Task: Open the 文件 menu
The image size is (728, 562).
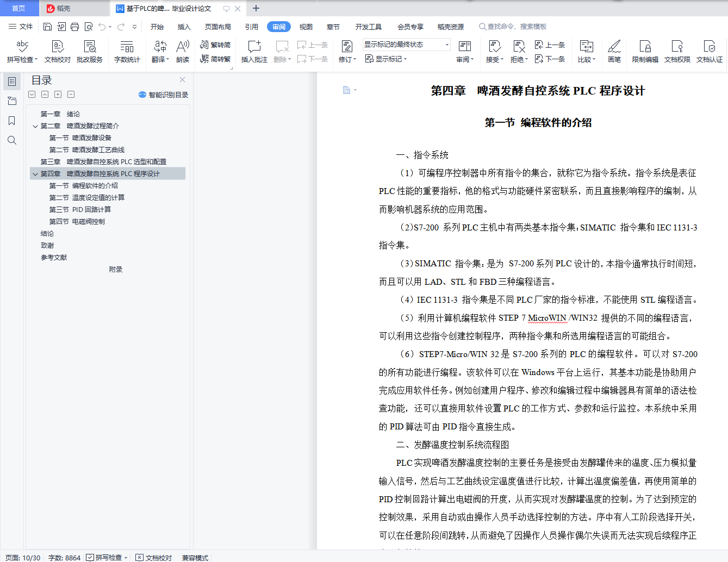Action: (x=21, y=27)
